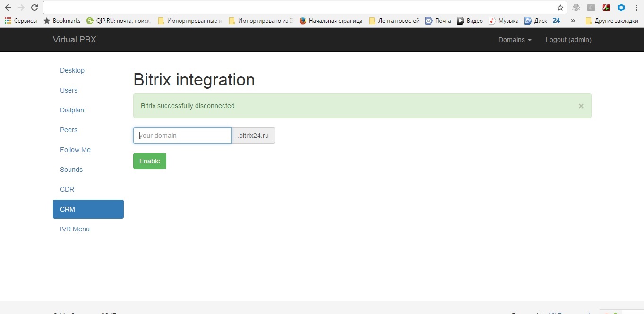Open the Bookmarks star bookmark
Screen dimensions: 644x314
(x=62, y=21)
